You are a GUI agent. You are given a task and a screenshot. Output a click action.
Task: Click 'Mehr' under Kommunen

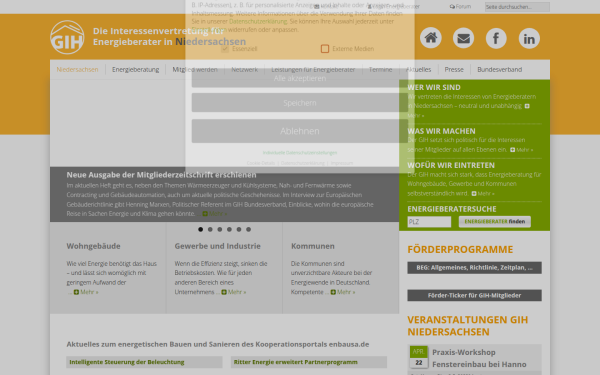pos(343,292)
